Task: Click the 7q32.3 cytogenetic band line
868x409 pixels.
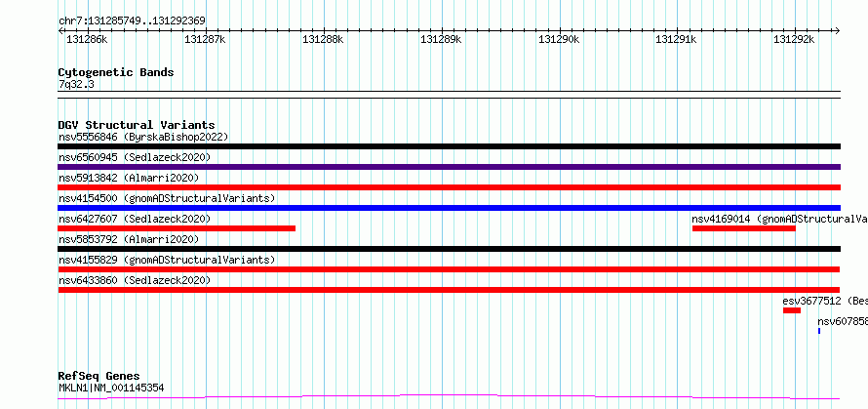Action: (449, 95)
